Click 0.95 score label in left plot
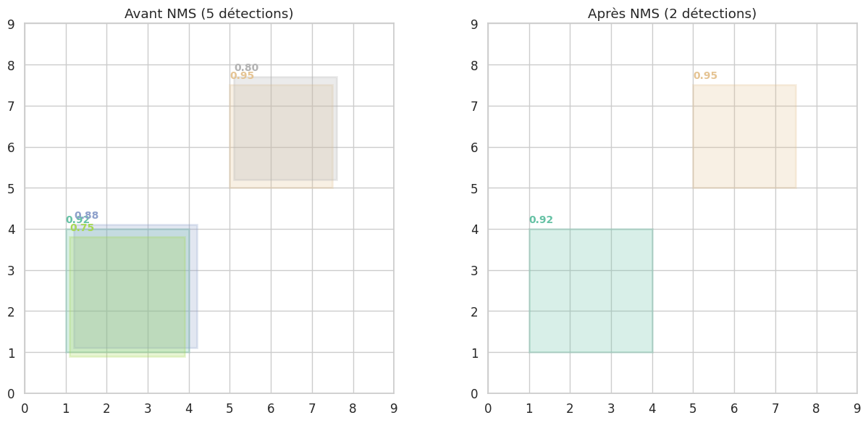 pyautogui.click(x=241, y=76)
